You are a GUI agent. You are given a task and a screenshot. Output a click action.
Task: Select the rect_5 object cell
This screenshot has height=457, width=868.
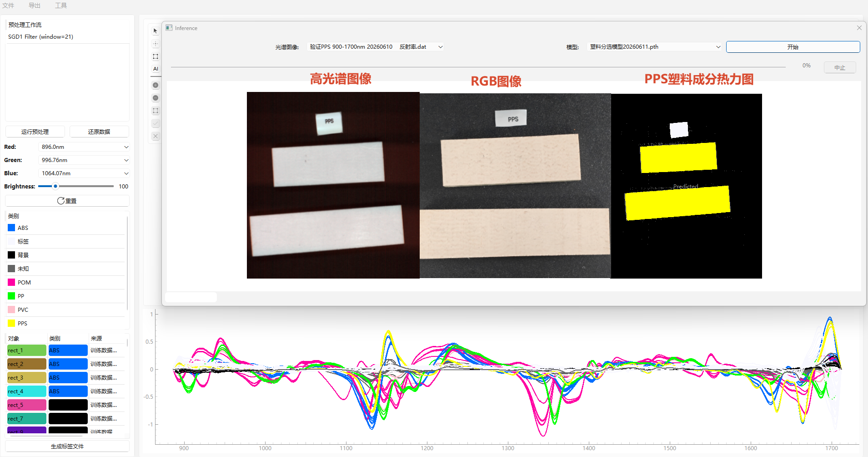pyautogui.click(x=27, y=405)
